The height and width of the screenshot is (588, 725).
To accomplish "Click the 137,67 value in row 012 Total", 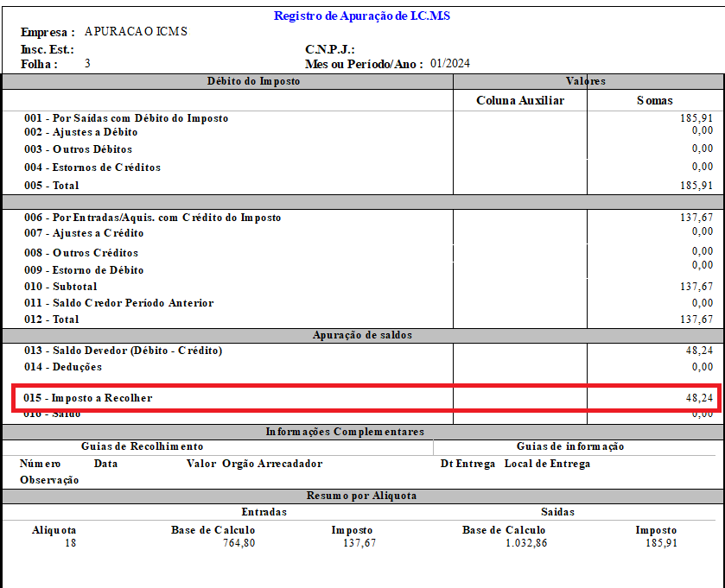I will point(696,319).
